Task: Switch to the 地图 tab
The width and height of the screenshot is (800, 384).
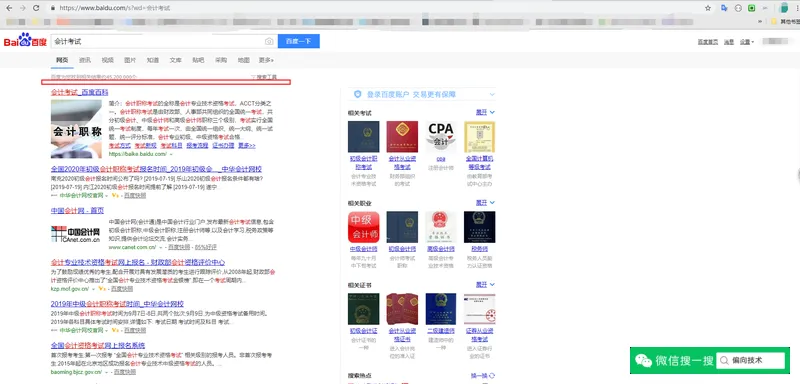Action: [x=243, y=60]
